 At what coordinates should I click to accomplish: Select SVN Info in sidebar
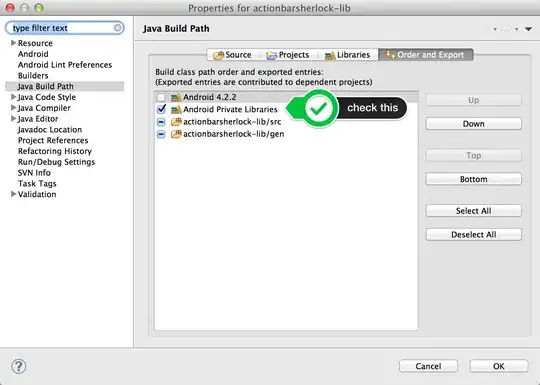34,173
